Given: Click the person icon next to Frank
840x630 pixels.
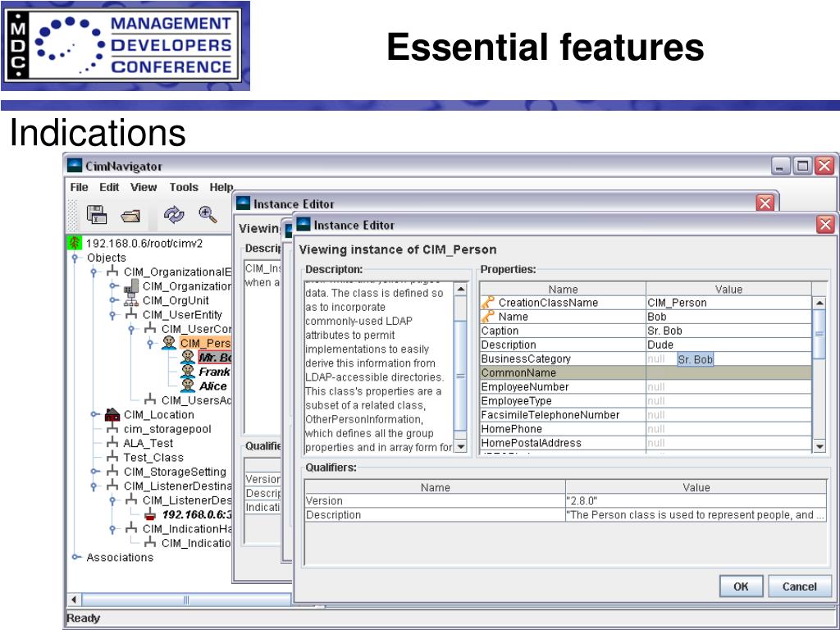Looking at the screenshot, I should [x=188, y=372].
